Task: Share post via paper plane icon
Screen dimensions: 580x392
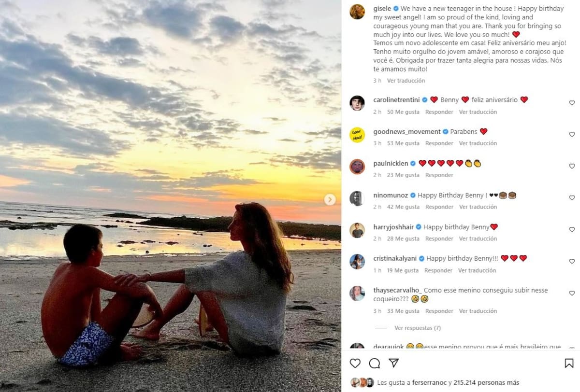Action: (394, 363)
